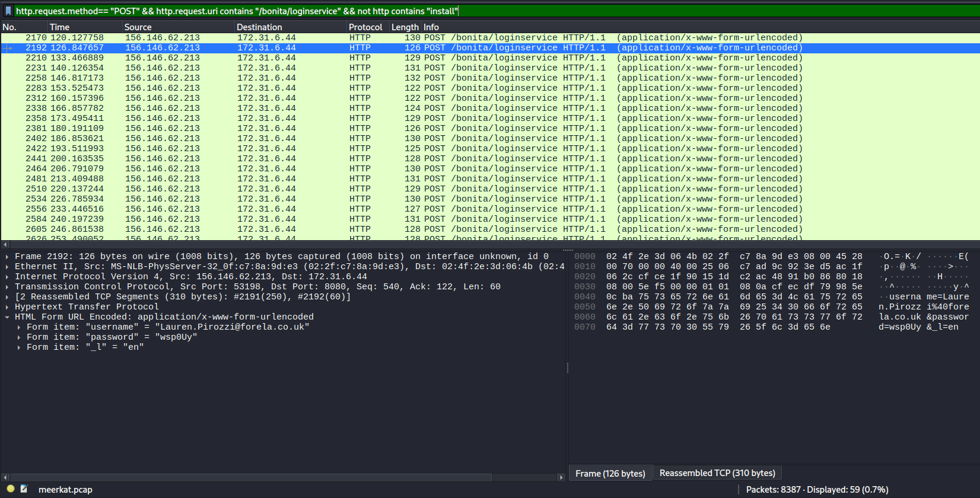Expand Internet Protocol Version 4 node
Screen dimensions: 980x498
point(7,277)
